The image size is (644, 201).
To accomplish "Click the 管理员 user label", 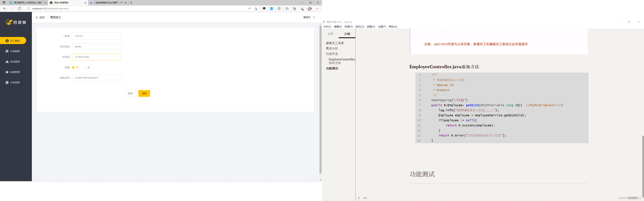I will pyautogui.click(x=307, y=17).
